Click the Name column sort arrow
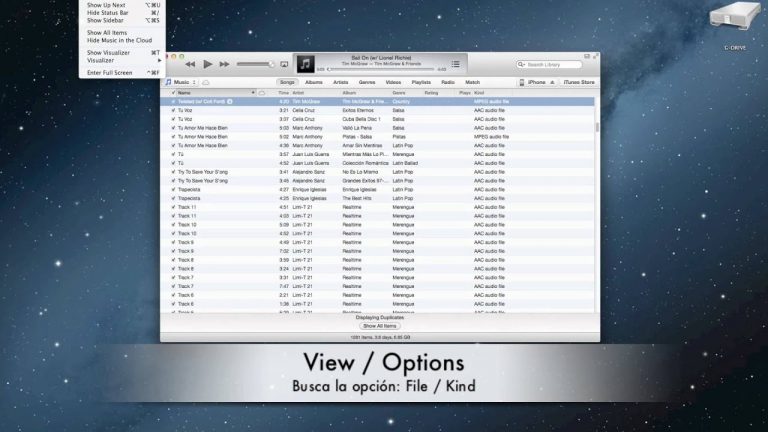This screenshot has width=768, height=432. coord(253,93)
